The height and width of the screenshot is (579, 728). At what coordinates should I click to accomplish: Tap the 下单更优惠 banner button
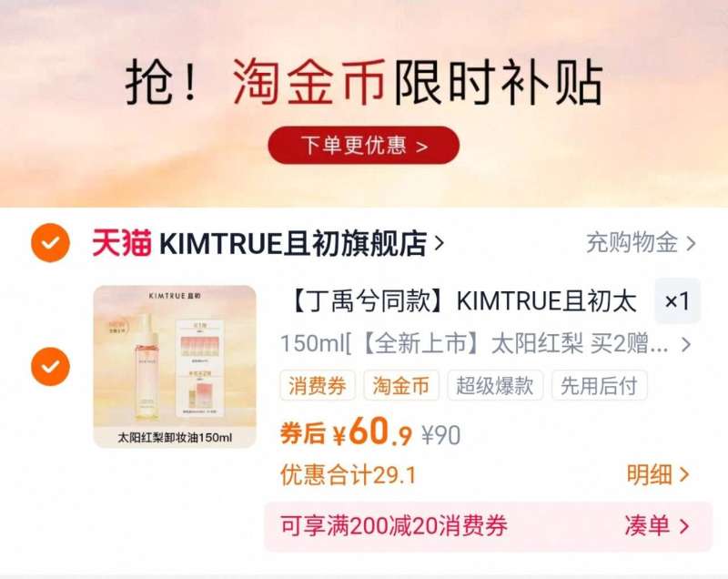tap(363, 146)
